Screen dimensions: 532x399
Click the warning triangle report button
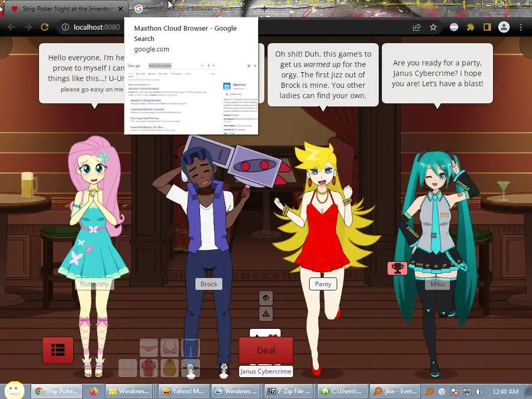pyautogui.click(x=266, y=313)
